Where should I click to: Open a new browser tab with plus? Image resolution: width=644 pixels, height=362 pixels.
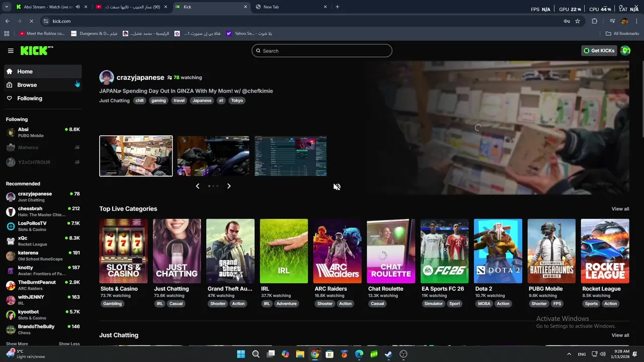[337, 7]
